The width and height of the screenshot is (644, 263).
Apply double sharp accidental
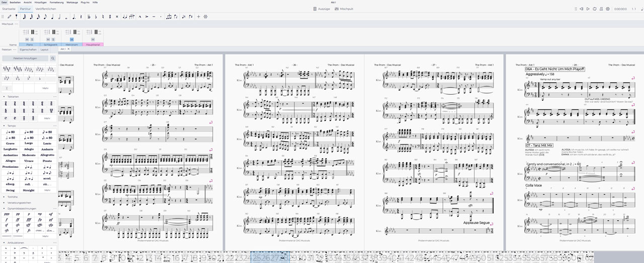tap(117, 17)
